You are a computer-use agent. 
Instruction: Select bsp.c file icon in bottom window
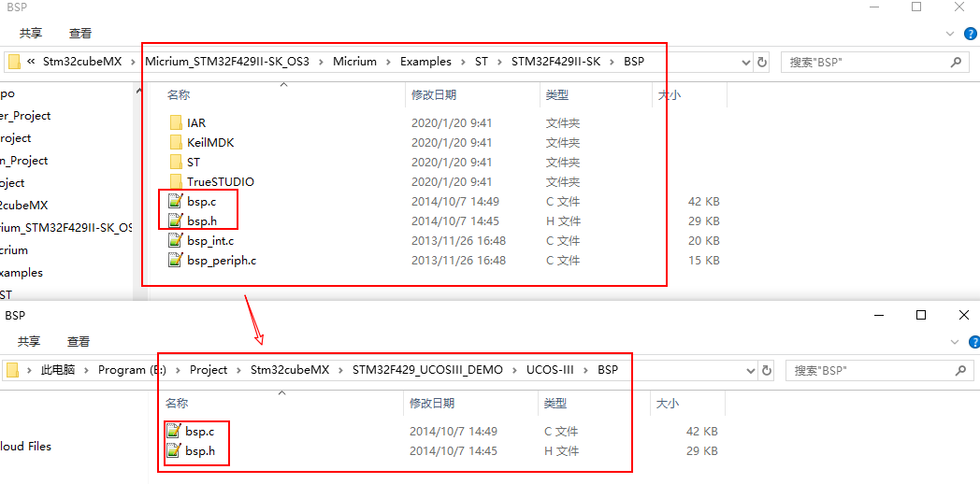(x=174, y=431)
